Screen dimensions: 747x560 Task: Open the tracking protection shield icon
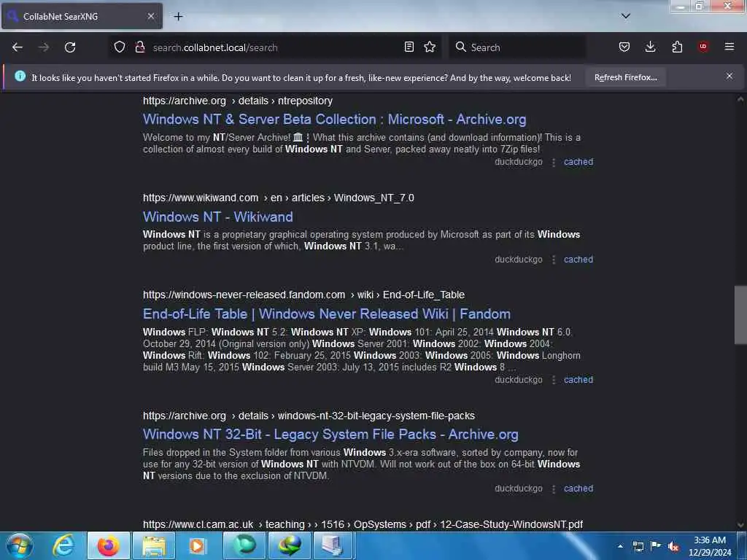120,47
